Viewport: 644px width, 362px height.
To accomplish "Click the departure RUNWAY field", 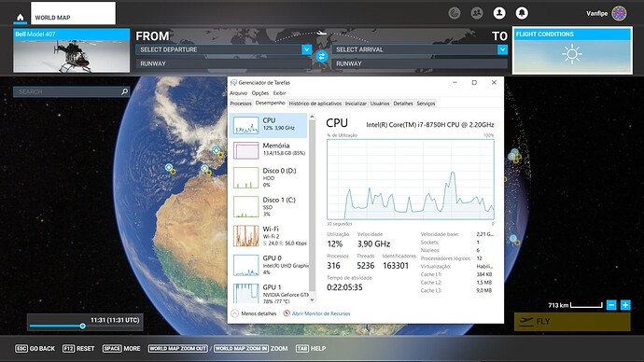I will 223,63.
